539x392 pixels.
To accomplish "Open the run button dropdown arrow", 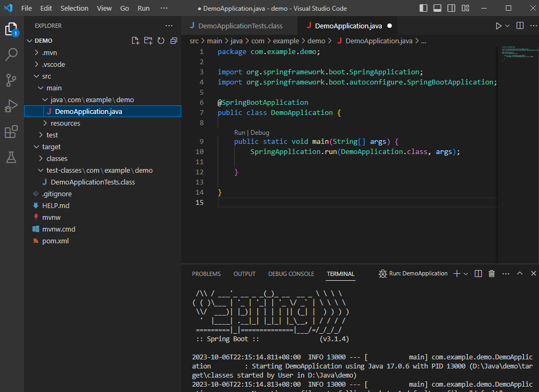I will click(507, 26).
